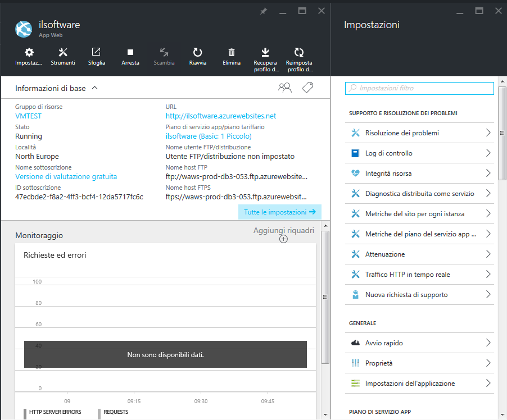Open the users access icon
This screenshot has width=507, height=420.
(x=285, y=88)
